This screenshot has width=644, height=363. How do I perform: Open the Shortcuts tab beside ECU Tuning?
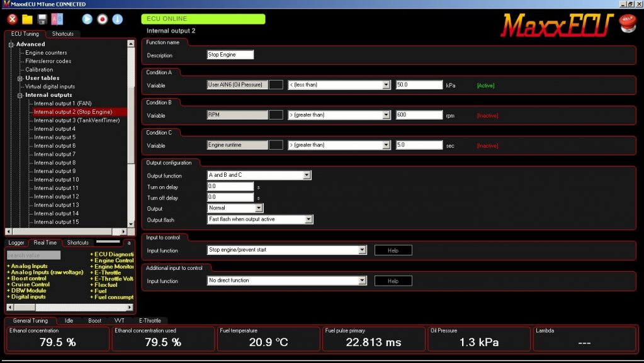[x=63, y=34]
